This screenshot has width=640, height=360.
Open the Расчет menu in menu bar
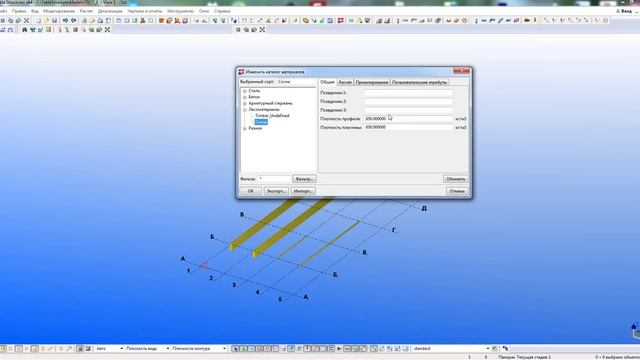(86, 11)
